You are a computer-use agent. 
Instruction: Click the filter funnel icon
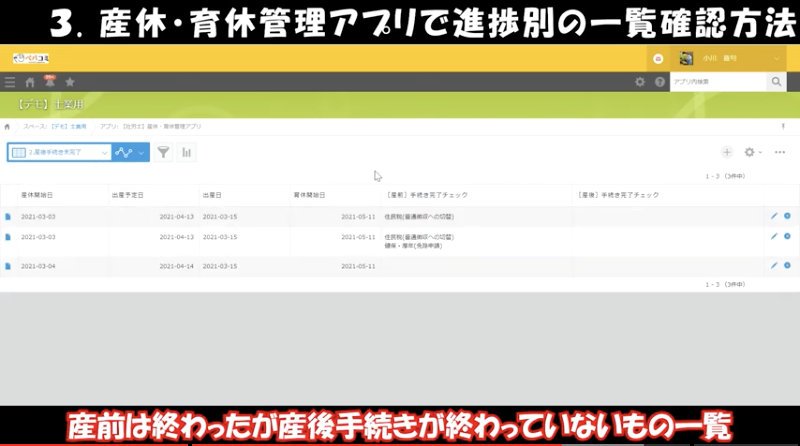[163, 152]
